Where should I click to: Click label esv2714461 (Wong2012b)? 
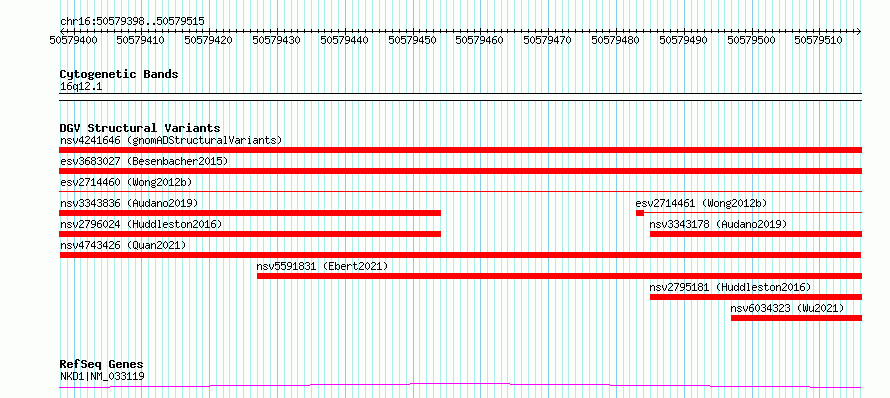point(702,203)
